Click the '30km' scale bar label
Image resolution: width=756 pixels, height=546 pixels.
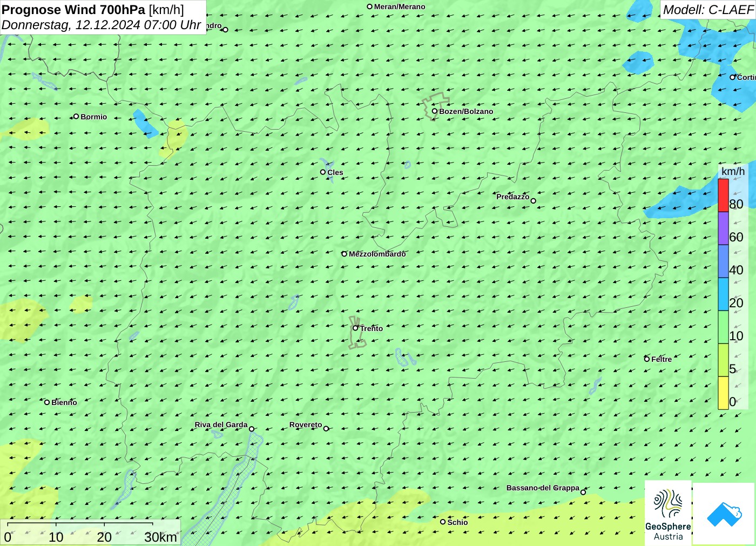tap(160, 537)
